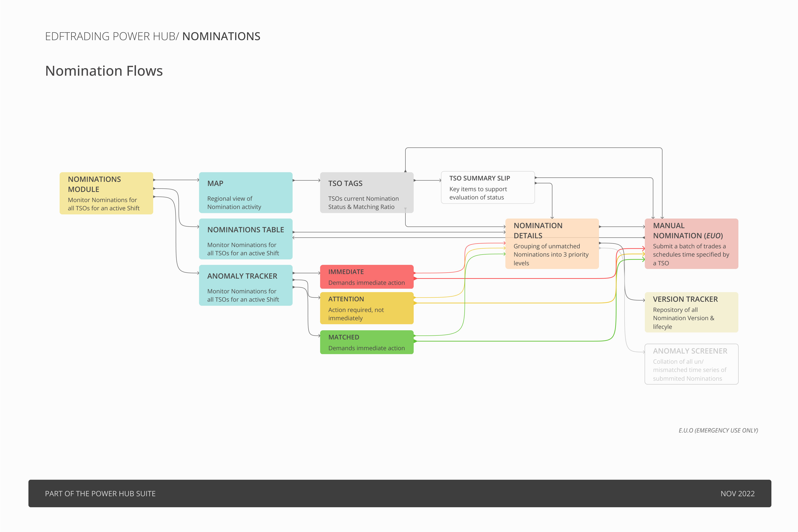Click the Version Tracker box
The width and height of the screenshot is (798, 532).
pos(691,312)
